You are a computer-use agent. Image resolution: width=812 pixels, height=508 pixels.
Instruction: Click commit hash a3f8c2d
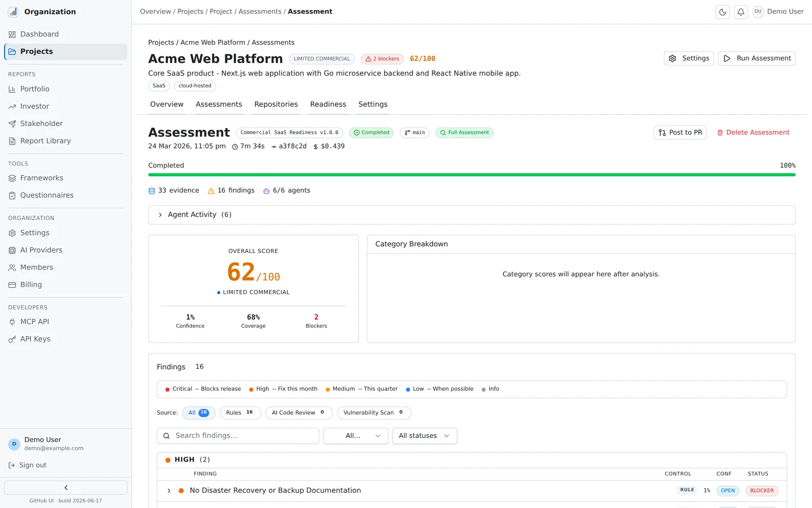point(292,146)
